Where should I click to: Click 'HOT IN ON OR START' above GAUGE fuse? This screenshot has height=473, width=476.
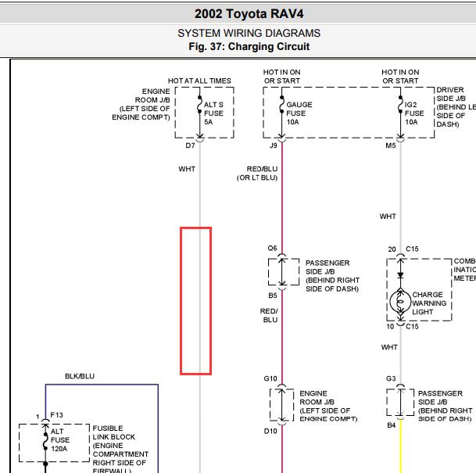click(x=281, y=77)
